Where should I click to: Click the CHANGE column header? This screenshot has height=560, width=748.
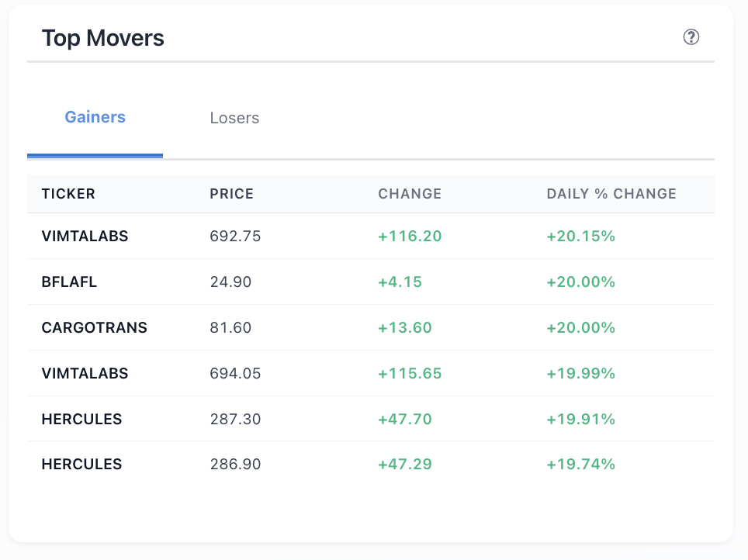(x=409, y=194)
